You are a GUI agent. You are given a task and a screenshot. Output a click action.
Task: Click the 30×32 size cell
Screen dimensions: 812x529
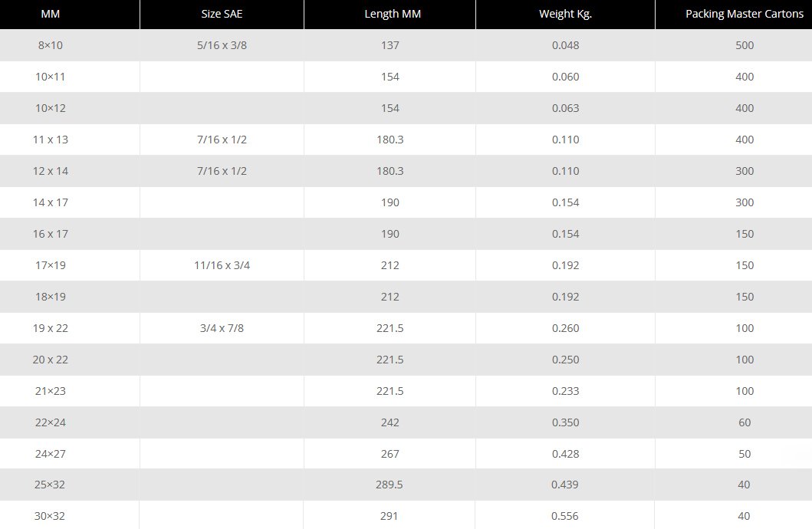pyautogui.click(x=51, y=516)
